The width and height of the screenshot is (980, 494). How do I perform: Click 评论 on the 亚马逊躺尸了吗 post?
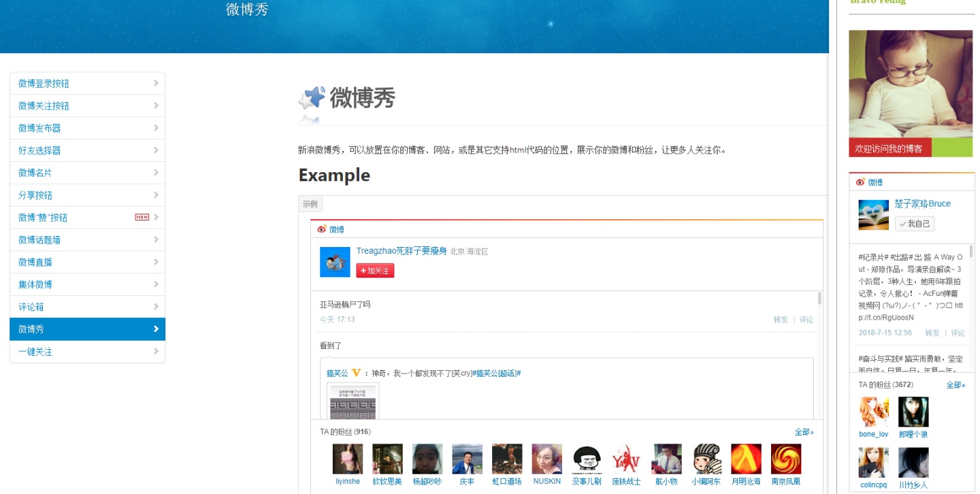tap(806, 320)
